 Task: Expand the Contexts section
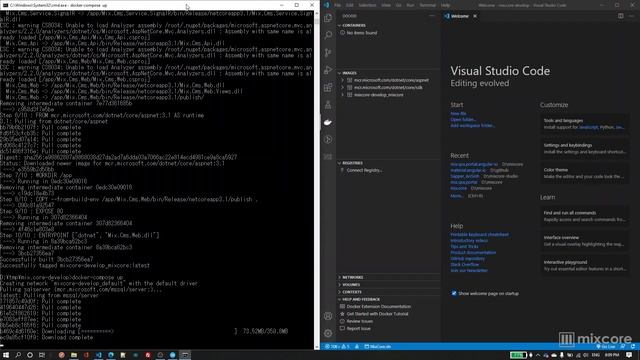pyautogui.click(x=389, y=292)
